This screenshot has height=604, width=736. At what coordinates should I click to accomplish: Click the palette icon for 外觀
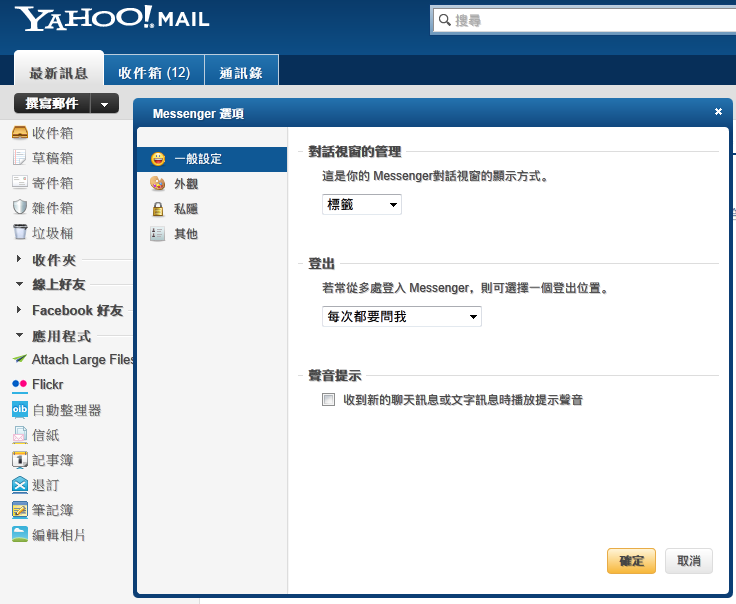pyautogui.click(x=158, y=183)
